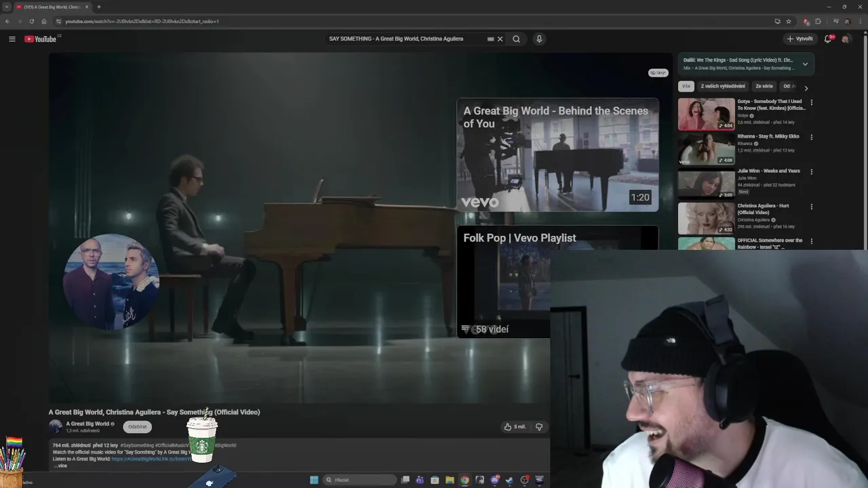Image resolution: width=868 pixels, height=488 pixels.
Task: Click the search magnifier button
Action: (516, 39)
